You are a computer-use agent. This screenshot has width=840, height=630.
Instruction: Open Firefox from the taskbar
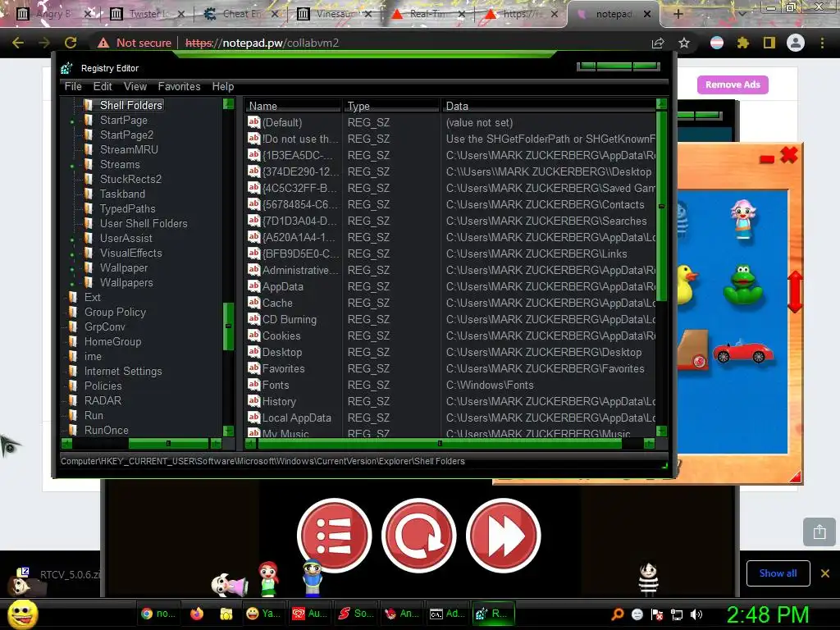tap(197, 614)
